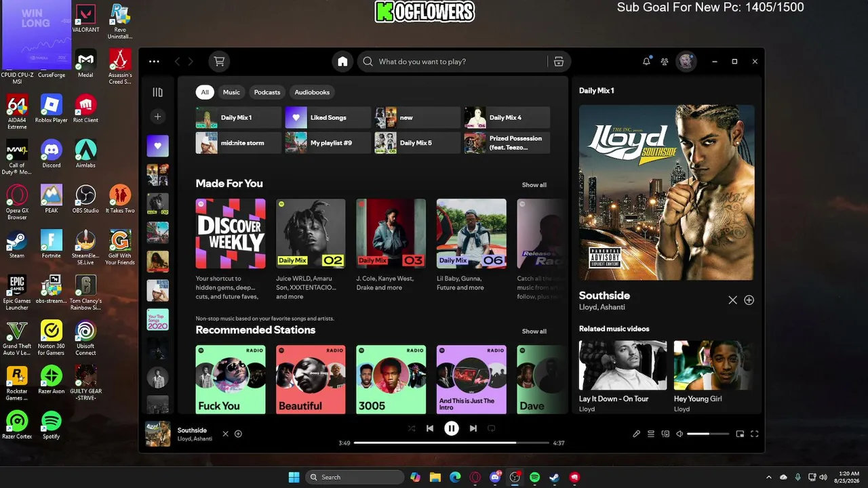
Task: Click the Recommended Stations heading
Action: [256, 330]
